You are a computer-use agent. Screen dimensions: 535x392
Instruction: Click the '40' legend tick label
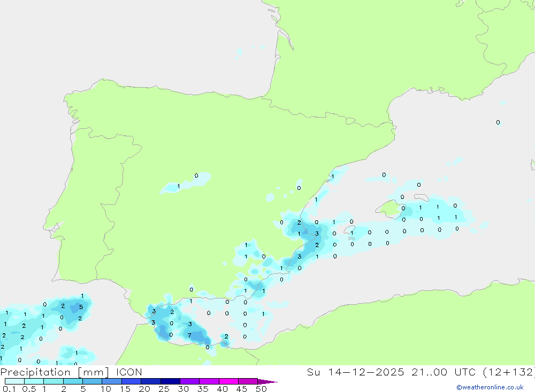point(223,389)
